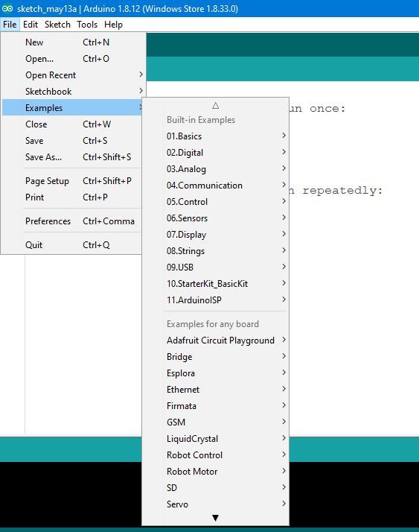Open the Tools menu

coord(87,25)
